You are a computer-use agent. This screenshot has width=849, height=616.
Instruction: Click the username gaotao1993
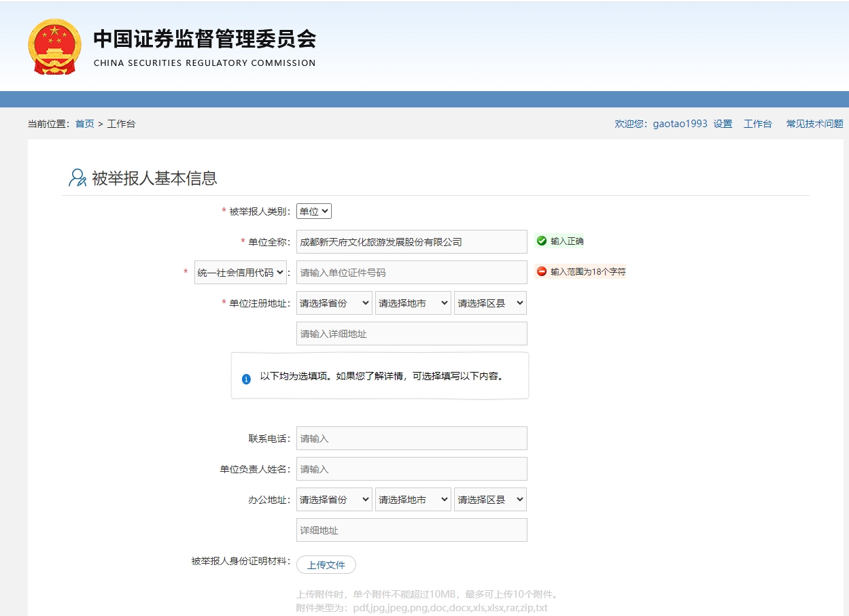(x=680, y=124)
